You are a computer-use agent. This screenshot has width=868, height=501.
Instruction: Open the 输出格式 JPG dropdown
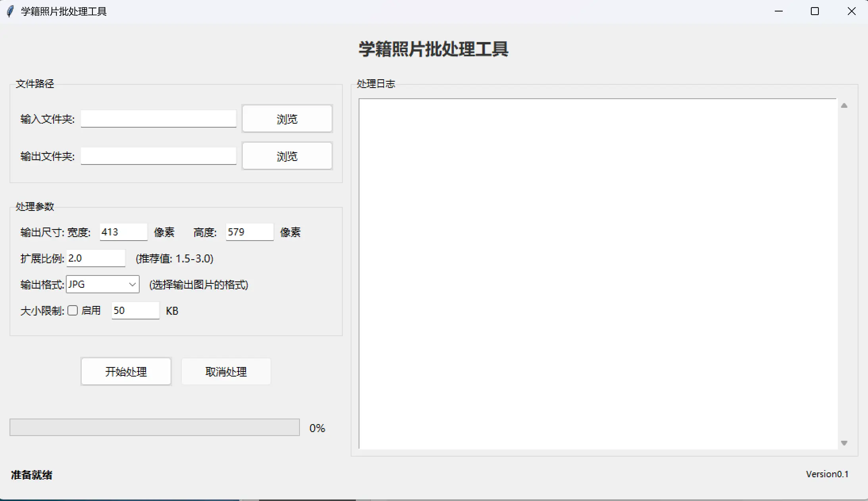tap(102, 284)
